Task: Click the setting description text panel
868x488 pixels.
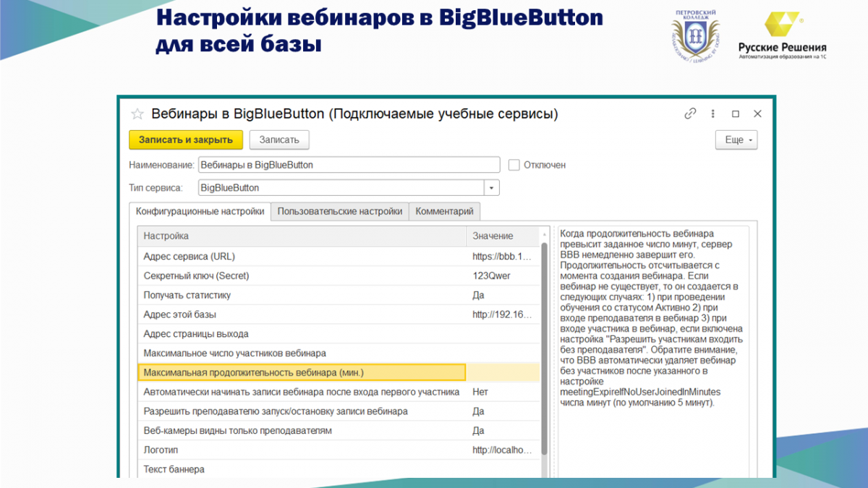Action: 653,352
